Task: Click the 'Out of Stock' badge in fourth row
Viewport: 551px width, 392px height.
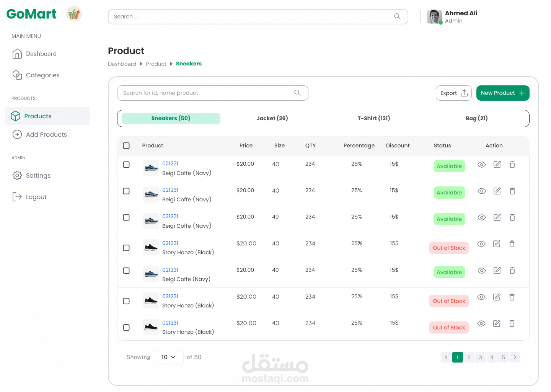Action: [x=449, y=248]
